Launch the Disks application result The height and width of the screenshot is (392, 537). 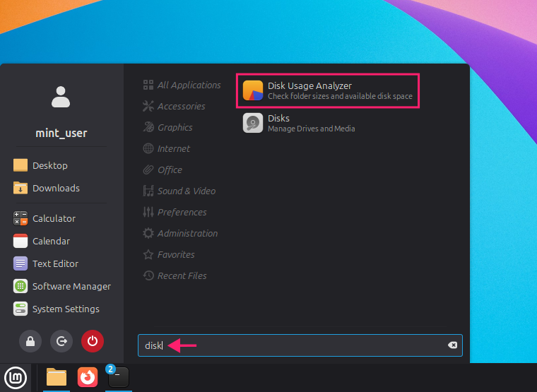point(299,123)
